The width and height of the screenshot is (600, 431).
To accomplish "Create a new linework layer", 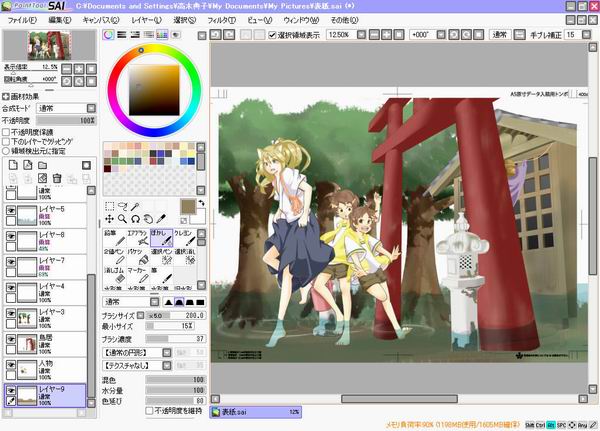I will click(28, 165).
